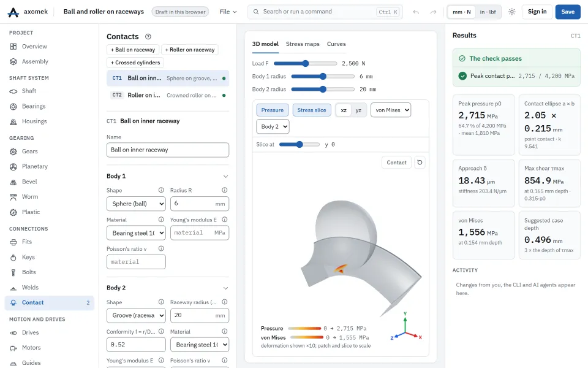
Task: Focus the Search or run a command field
Action: click(325, 12)
